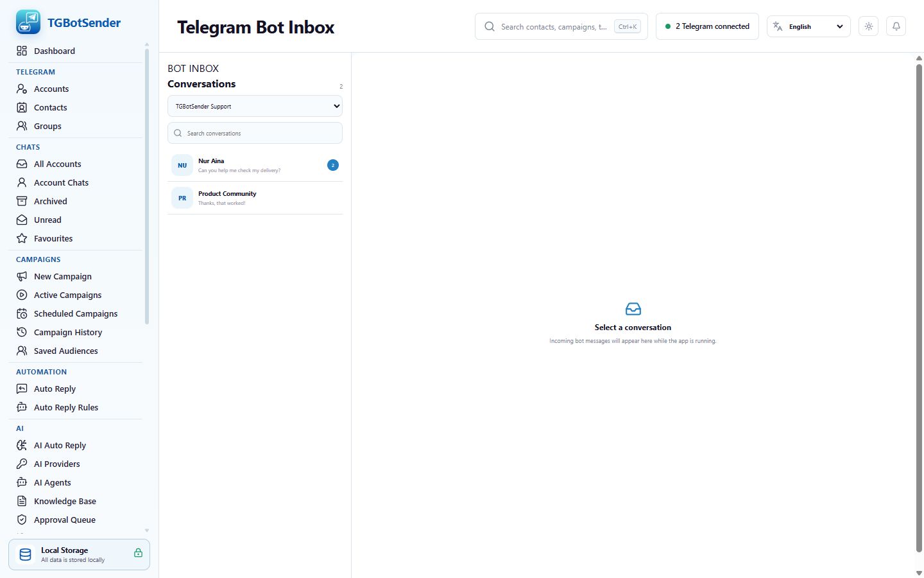The height and width of the screenshot is (578, 924).
Task: Click the main page vertical scrollbar
Action: click(919, 307)
